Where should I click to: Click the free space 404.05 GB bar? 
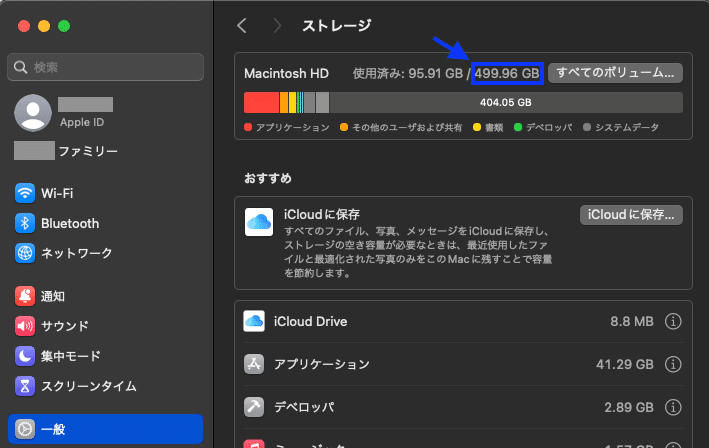pos(506,103)
